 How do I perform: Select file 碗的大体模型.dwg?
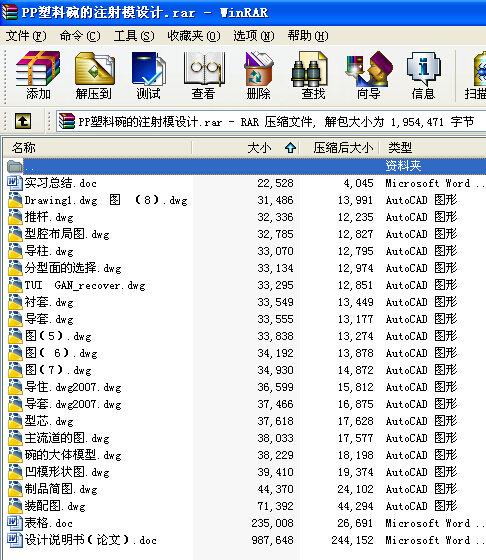click(x=73, y=455)
